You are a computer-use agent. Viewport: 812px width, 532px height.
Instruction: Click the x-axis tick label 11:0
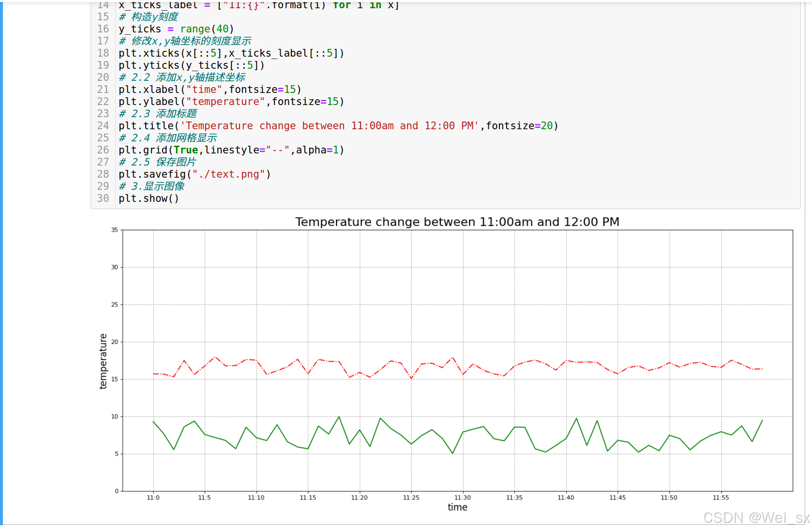[153, 498]
